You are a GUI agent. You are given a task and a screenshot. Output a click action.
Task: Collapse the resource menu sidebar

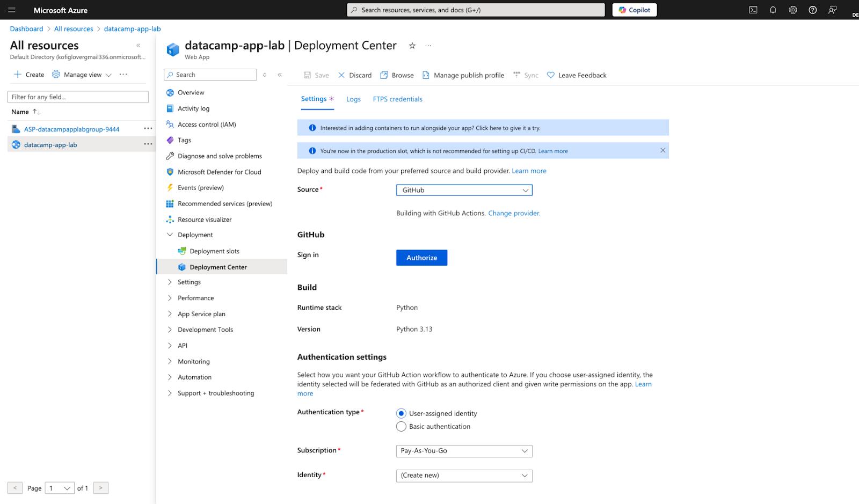pos(280,75)
